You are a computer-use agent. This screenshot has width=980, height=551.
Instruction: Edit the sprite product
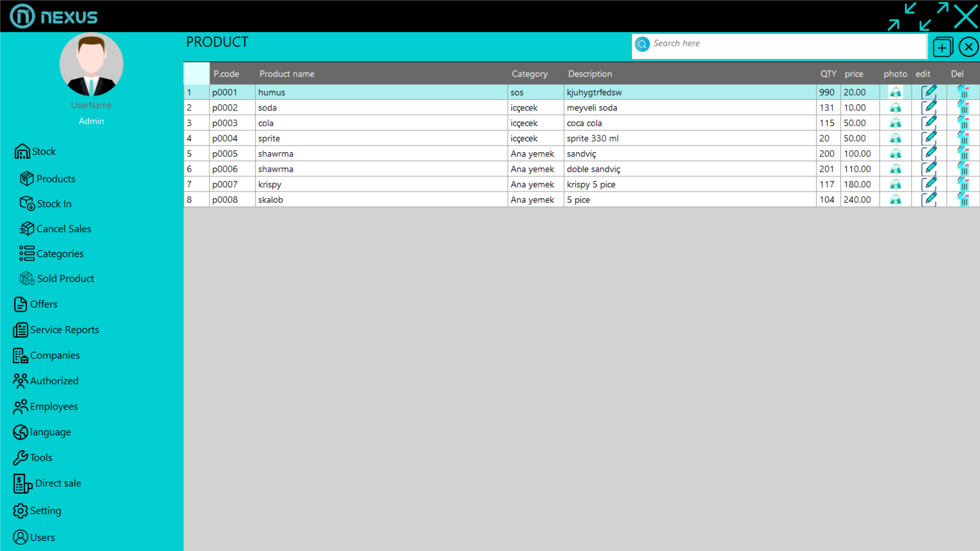pos(929,139)
